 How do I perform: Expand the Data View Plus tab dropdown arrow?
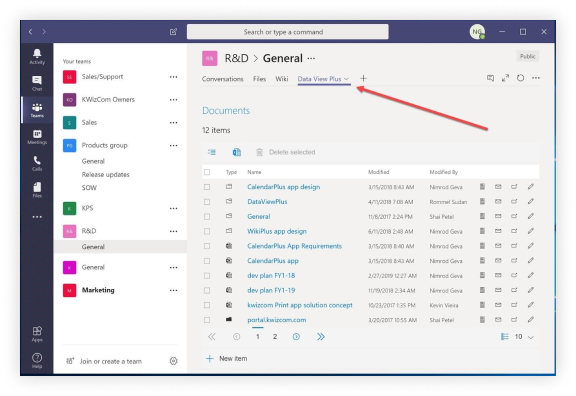pos(346,79)
